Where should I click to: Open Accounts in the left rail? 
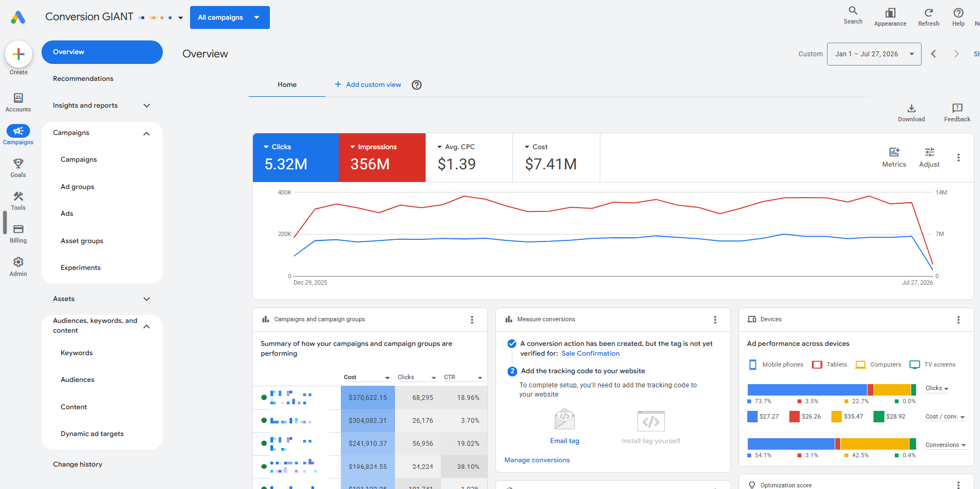18,102
